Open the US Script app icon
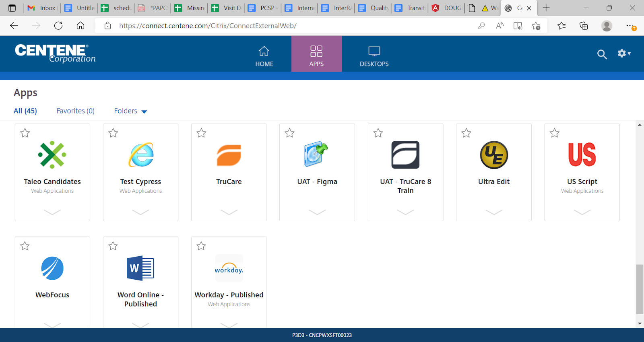The width and height of the screenshot is (644, 342). (582, 155)
